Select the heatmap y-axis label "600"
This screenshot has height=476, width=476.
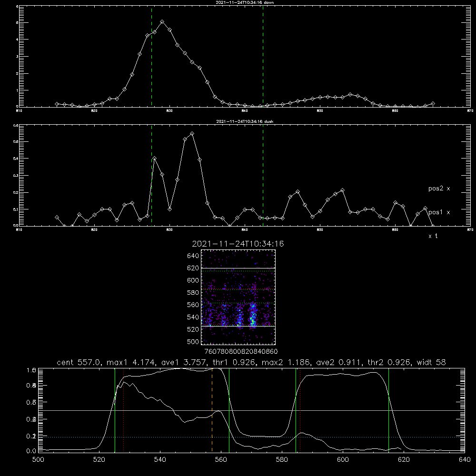pos(193,280)
